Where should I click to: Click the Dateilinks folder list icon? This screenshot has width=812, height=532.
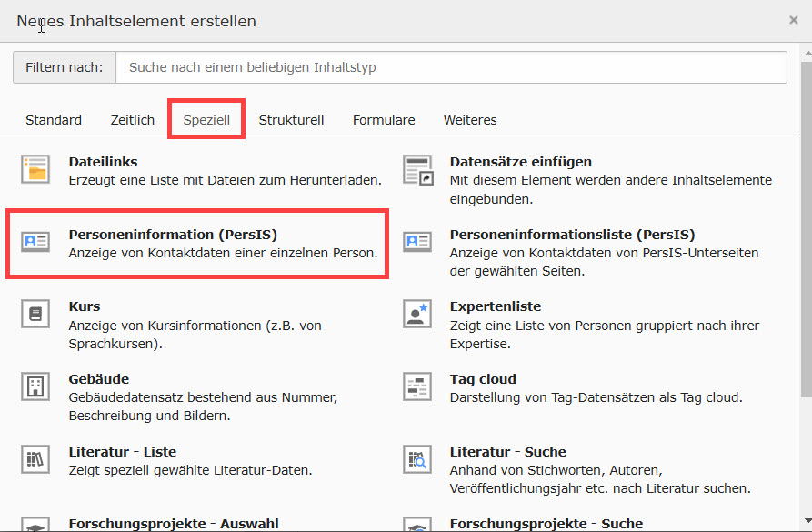(x=35, y=169)
